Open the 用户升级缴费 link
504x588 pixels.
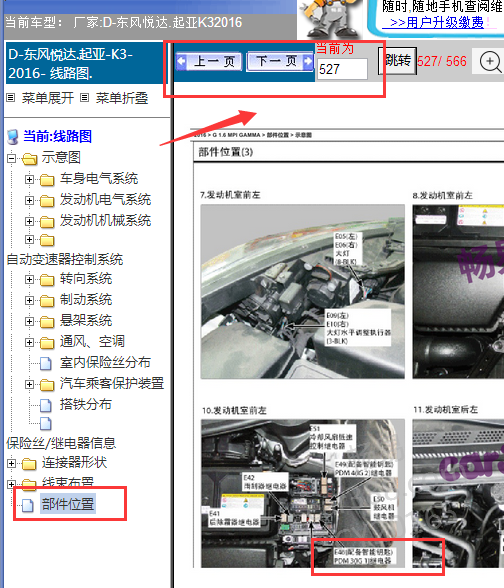pos(436,22)
